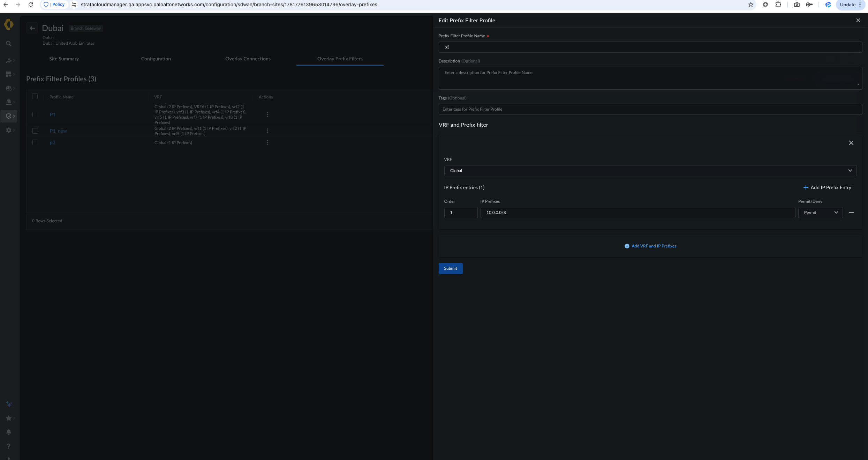Click the camera screenshot extension icon
Screen dimensions: 868x460
pyautogui.click(x=797, y=5)
